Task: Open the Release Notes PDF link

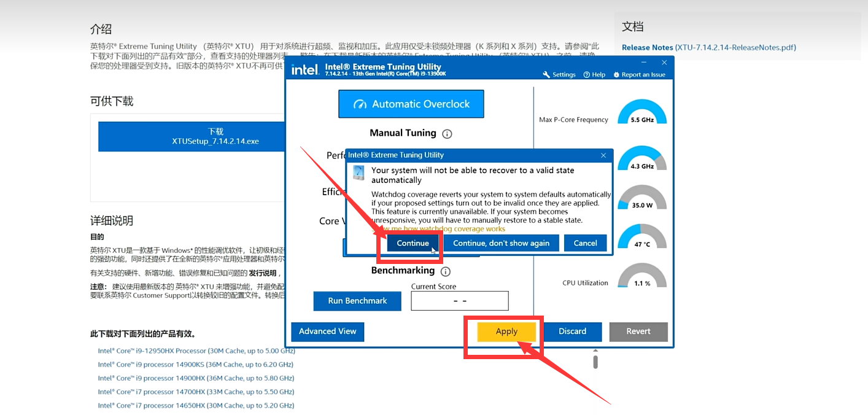Action: pyautogui.click(x=708, y=47)
